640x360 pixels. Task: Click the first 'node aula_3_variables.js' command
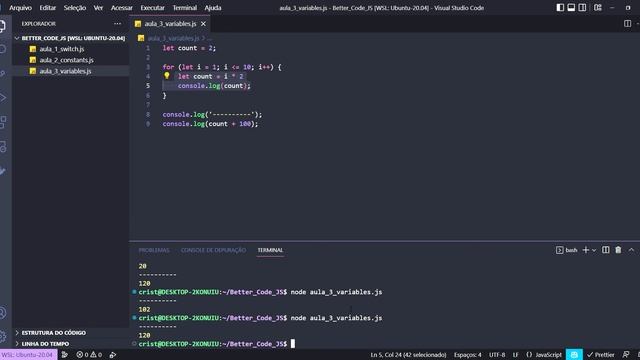[x=336, y=292]
